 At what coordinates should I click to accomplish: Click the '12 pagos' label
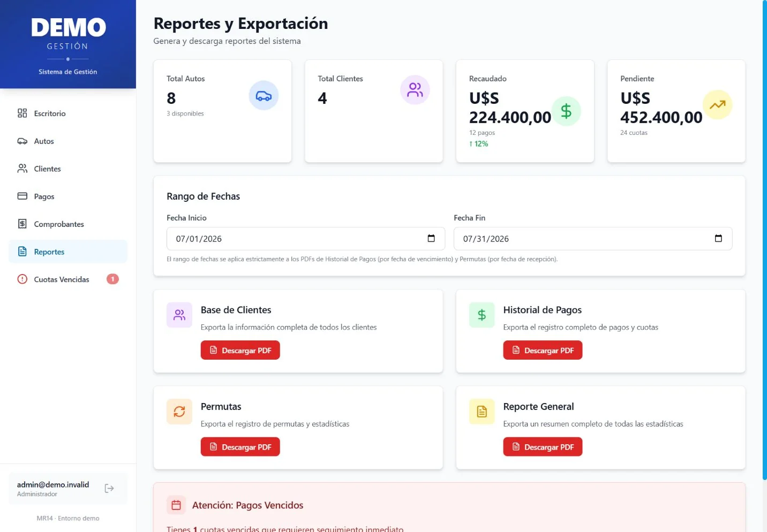[482, 133]
